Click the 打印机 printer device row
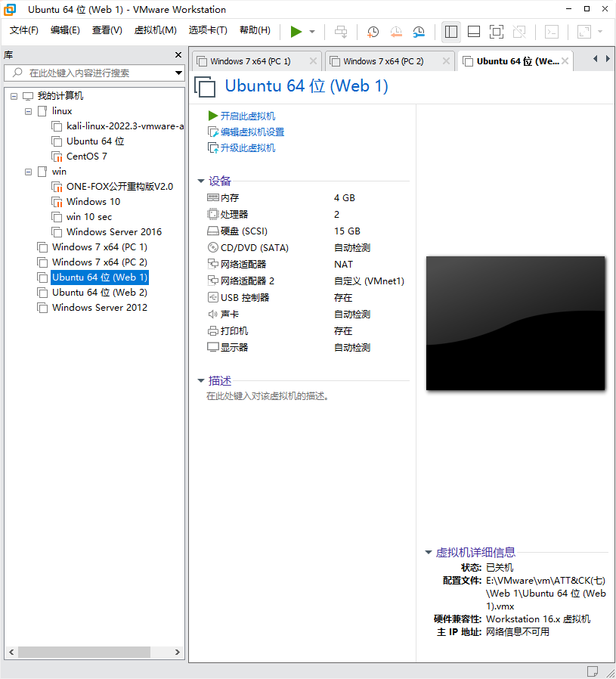616x679 pixels. (308, 331)
